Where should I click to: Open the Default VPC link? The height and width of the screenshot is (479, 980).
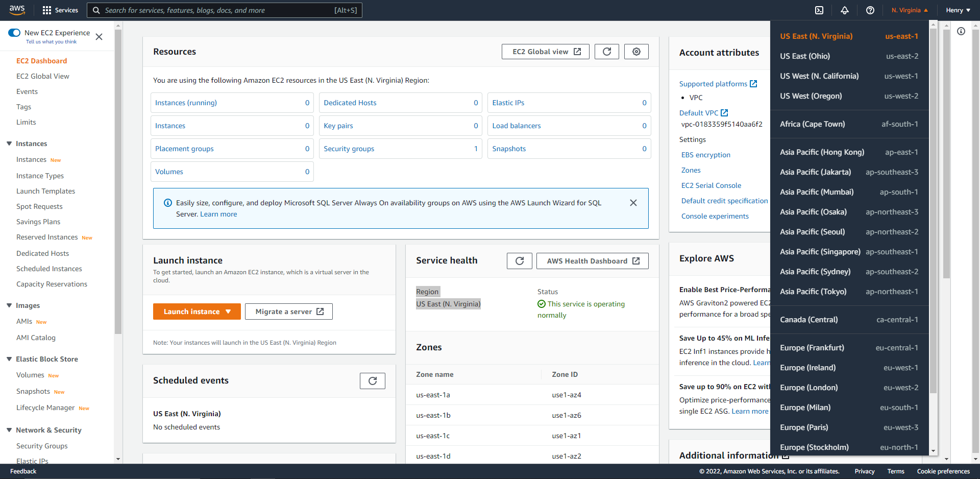coord(700,113)
